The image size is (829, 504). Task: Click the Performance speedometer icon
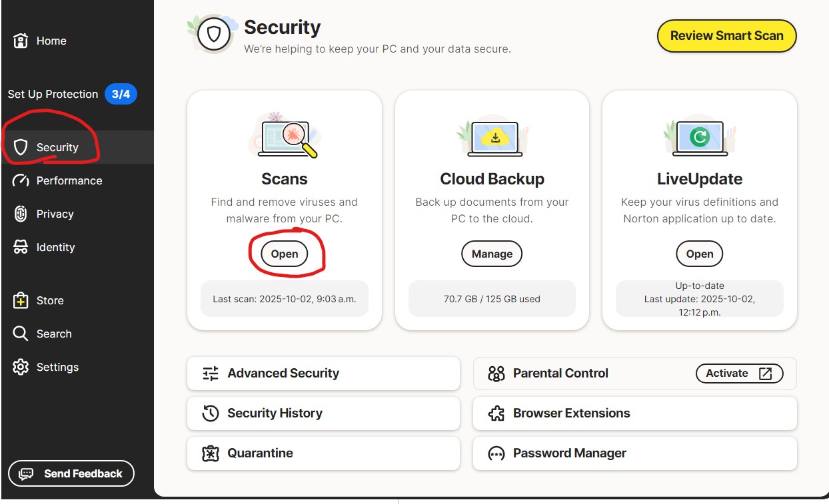pyautogui.click(x=21, y=180)
